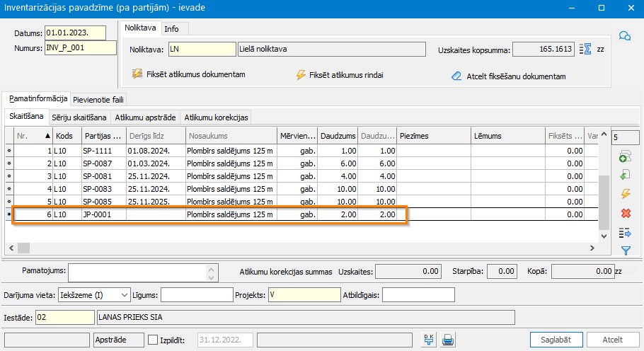Screen dimensions: 644x351
Task: Click the Fiksēt atlikumus dokumentam button
Action: click(x=188, y=74)
